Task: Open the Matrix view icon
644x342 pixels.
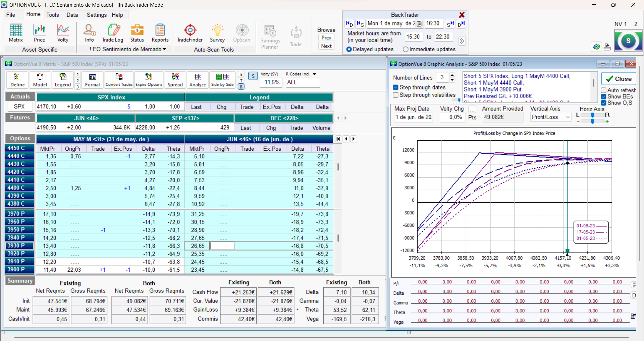Action: pos(16,33)
